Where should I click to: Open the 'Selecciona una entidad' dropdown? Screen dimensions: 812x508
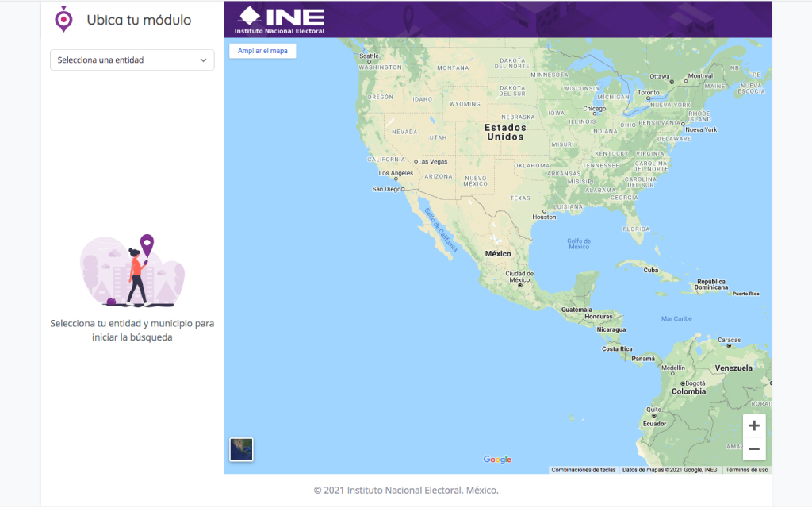pyautogui.click(x=132, y=60)
